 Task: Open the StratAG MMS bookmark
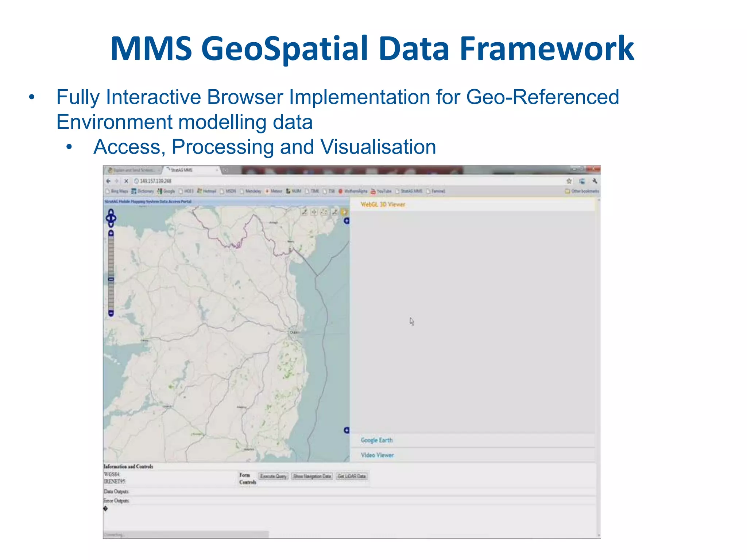click(x=409, y=191)
